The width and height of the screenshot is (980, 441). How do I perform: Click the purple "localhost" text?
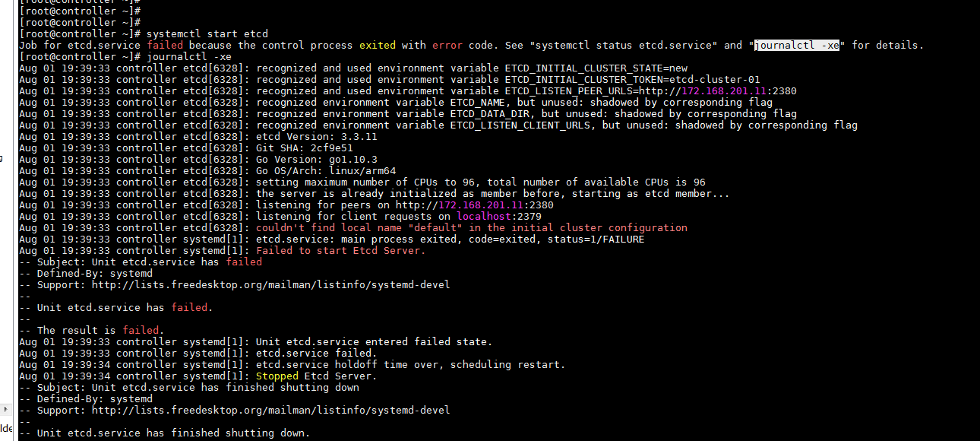pos(484,216)
